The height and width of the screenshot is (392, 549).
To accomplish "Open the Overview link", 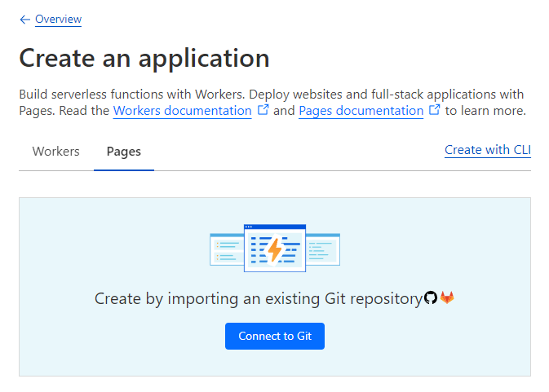I will coord(58,19).
